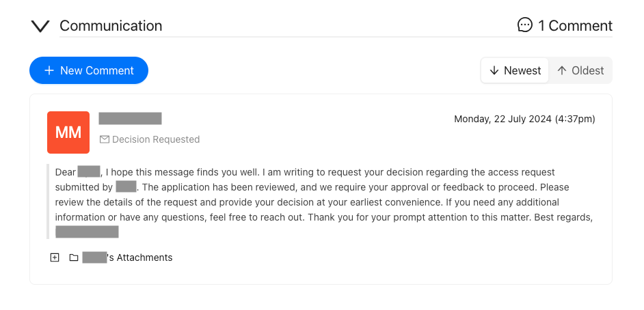Collapse the Communication section chevron
Screen dimensions: 644x310
pos(40,26)
